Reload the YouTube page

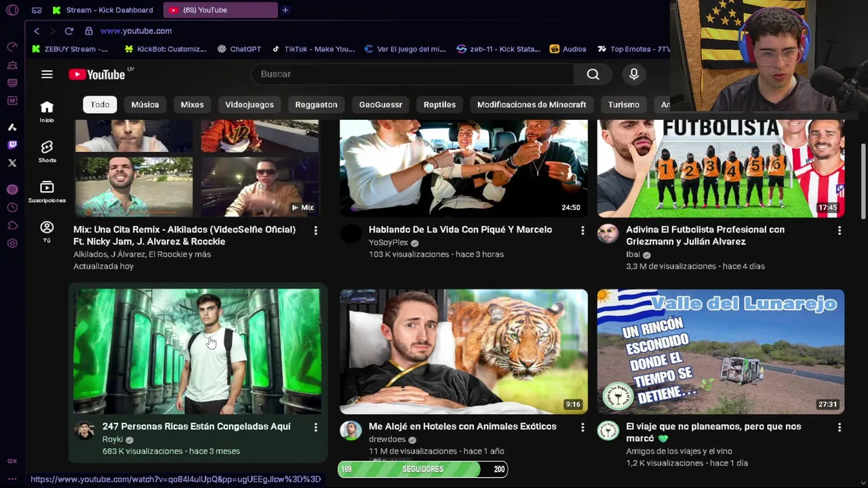(x=68, y=31)
